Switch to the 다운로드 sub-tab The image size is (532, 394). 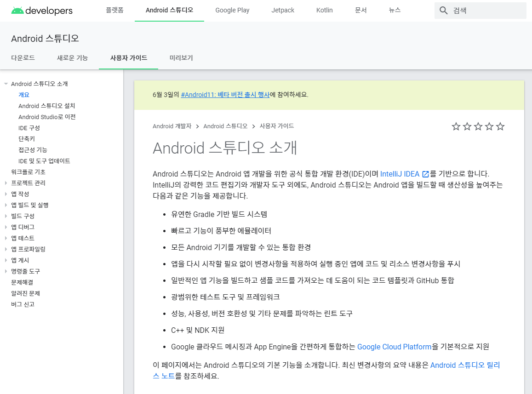(x=23, y=57)
